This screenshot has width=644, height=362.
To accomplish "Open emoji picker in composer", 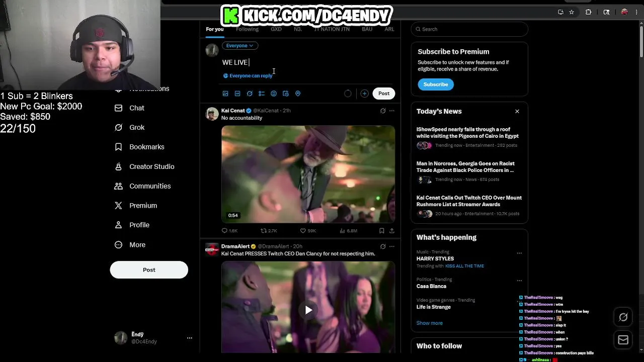I will (x=274, y=94).
